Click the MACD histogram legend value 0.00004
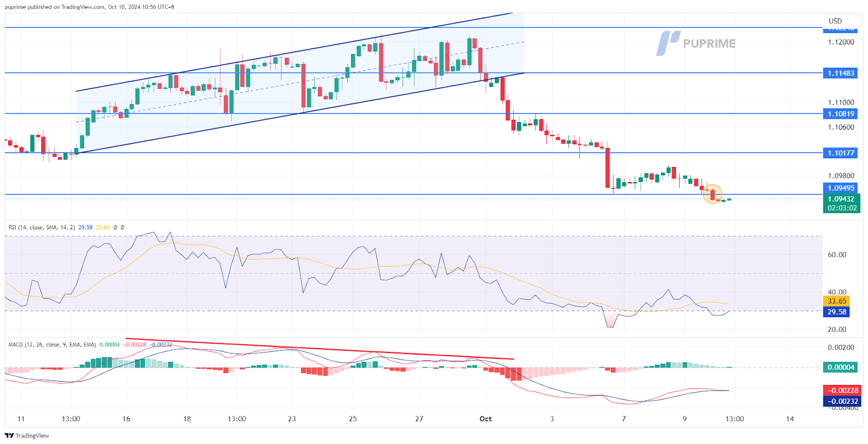This screenshot has width=868, height=444. coord(110,344)
